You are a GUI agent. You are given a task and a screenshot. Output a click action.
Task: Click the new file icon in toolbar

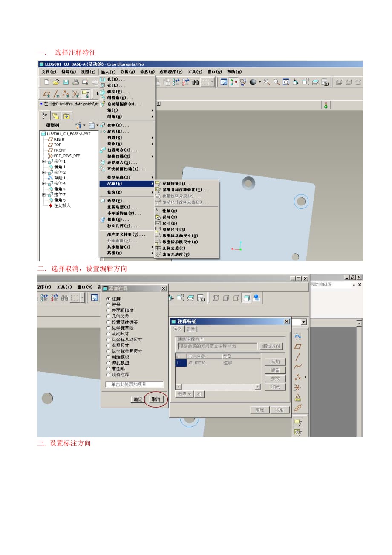click(x=46, y=82)
